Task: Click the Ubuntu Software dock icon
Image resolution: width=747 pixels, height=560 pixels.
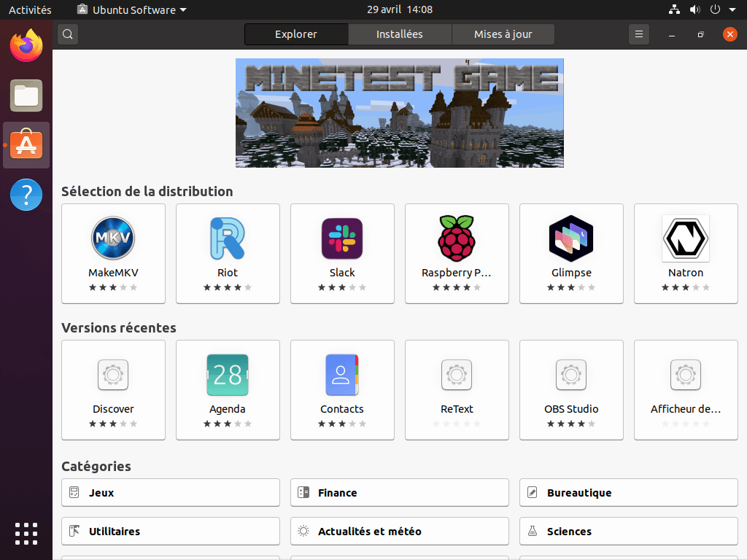Action: click(x=26, y=145)
